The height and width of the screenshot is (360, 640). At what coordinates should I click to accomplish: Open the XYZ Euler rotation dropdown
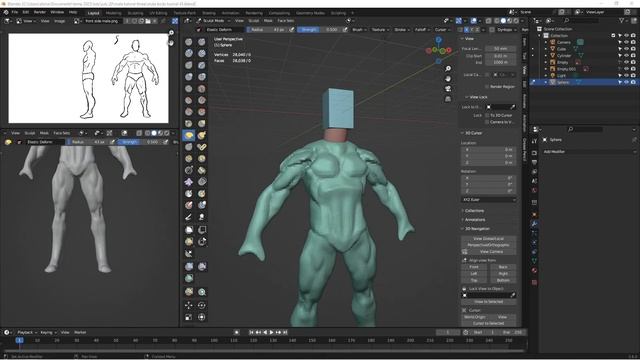point(489,200)
